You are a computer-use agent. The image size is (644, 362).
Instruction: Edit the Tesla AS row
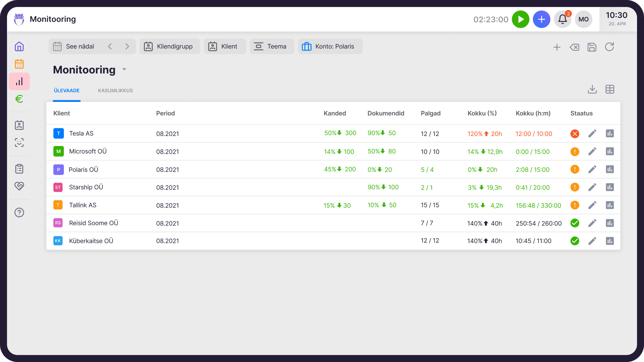592,133
